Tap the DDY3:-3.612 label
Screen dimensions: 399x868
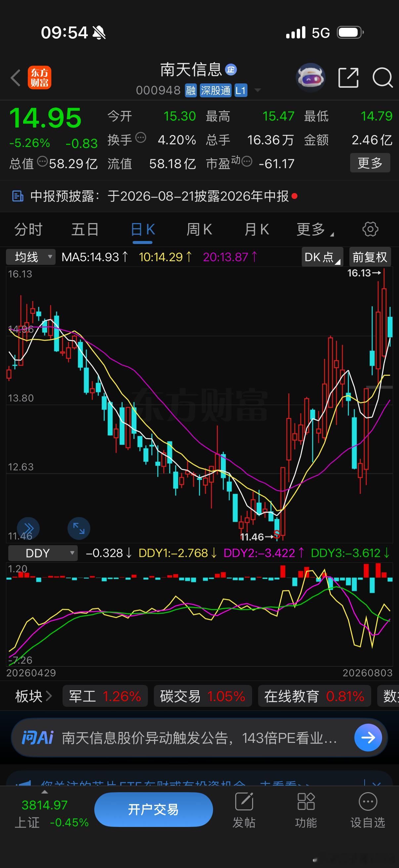350,553
